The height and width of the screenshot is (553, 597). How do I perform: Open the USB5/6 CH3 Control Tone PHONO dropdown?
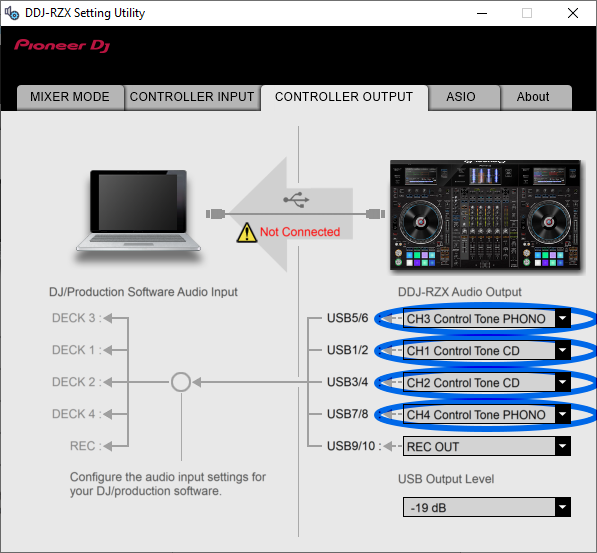(487, 319)
